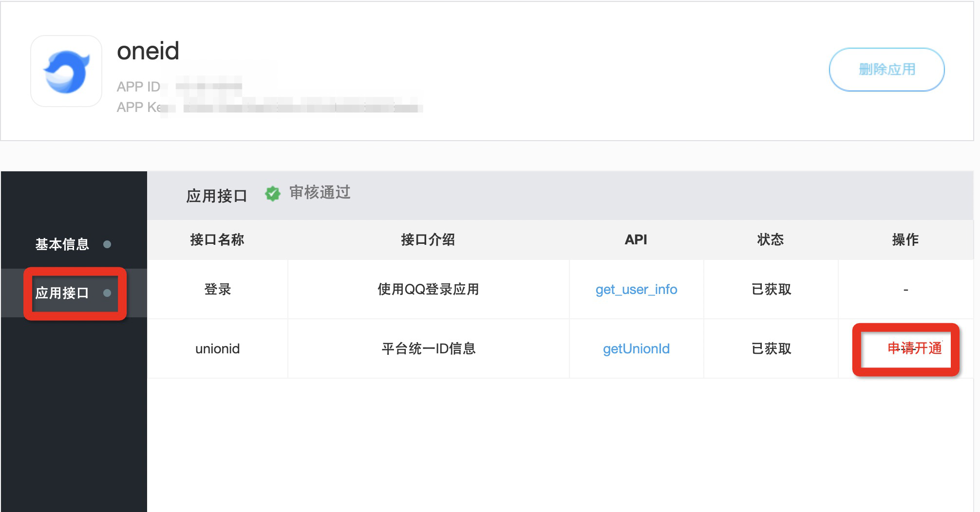Click the 接口名称 column header

(217, 239)
